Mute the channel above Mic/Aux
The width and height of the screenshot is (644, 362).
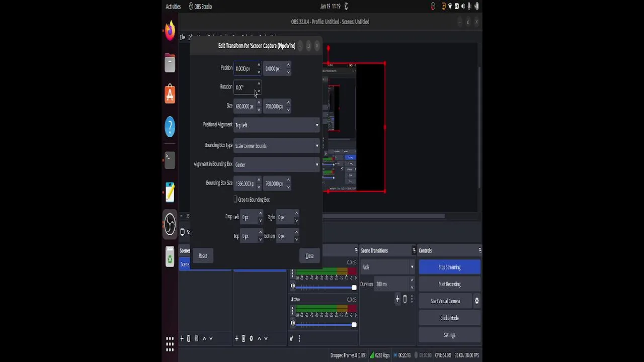(293, 286)
